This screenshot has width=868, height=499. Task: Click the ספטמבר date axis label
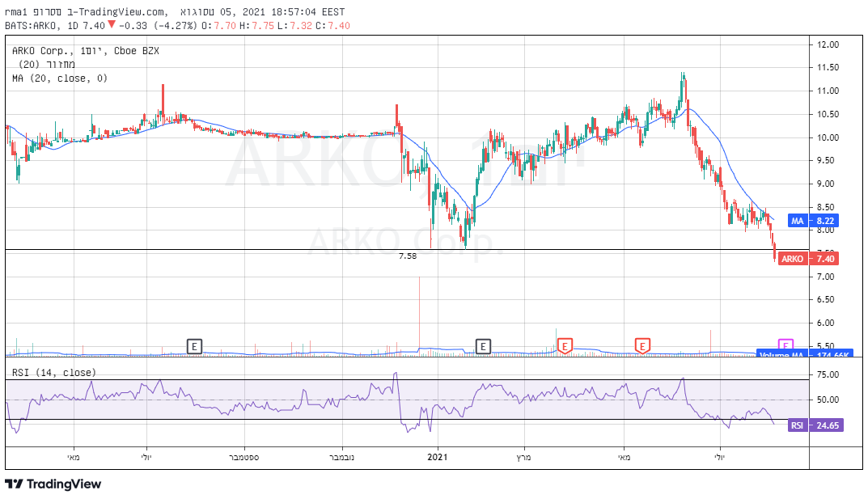244,458
